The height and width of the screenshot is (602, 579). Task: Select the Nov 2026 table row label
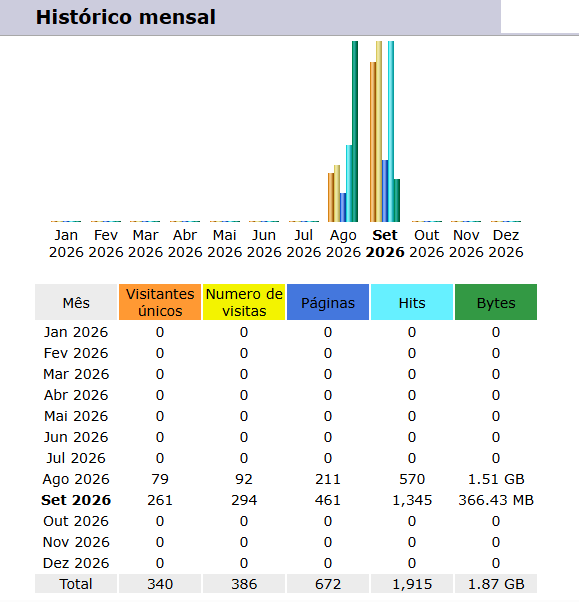click(x=76, y=542)
